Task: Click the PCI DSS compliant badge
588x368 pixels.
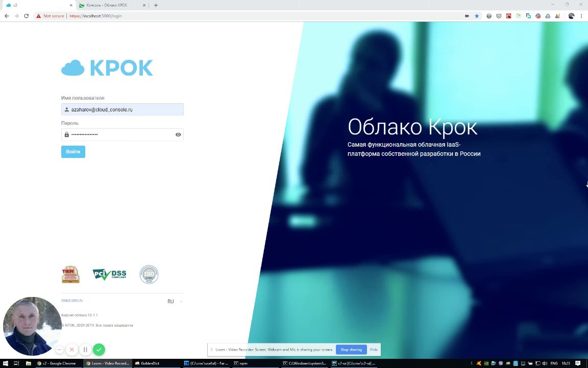Action: click(110, 274)
